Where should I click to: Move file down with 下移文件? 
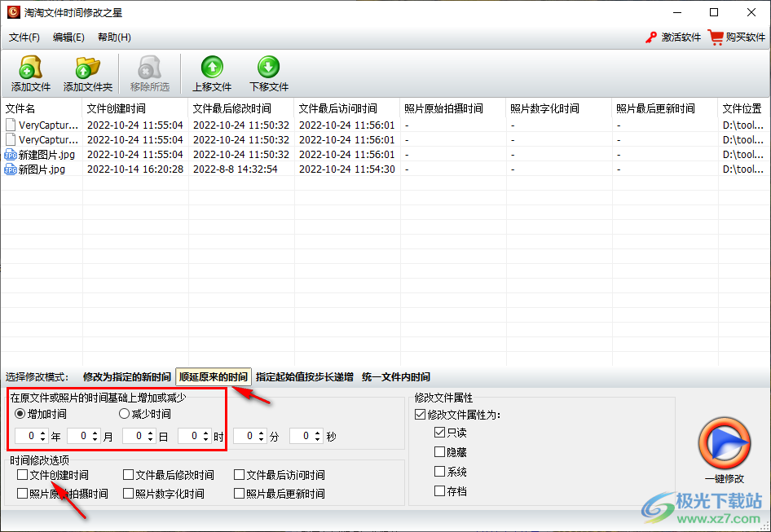[x=268, y=74]
